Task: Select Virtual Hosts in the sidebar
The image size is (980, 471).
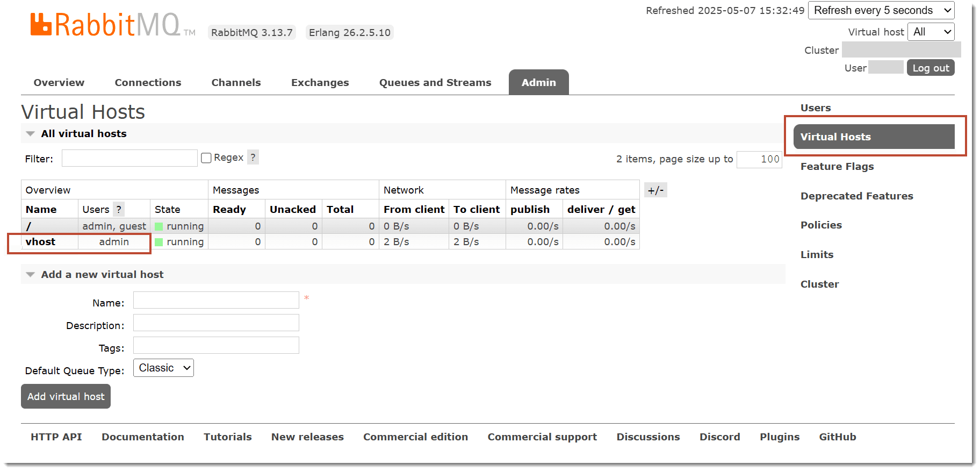Action: coord(874,137)
